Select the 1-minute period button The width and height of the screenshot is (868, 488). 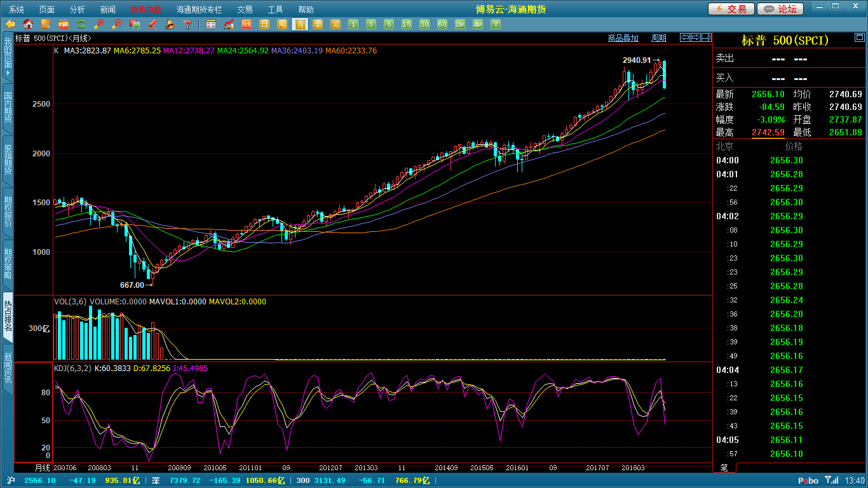pos(353,24)
